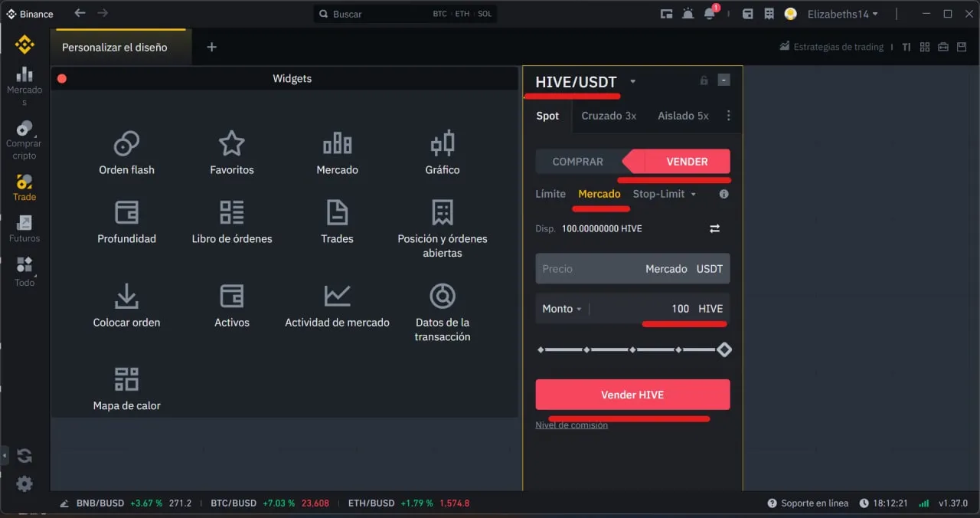Open the Stop-Limit dropdown arrow

(x=693, y=194)
